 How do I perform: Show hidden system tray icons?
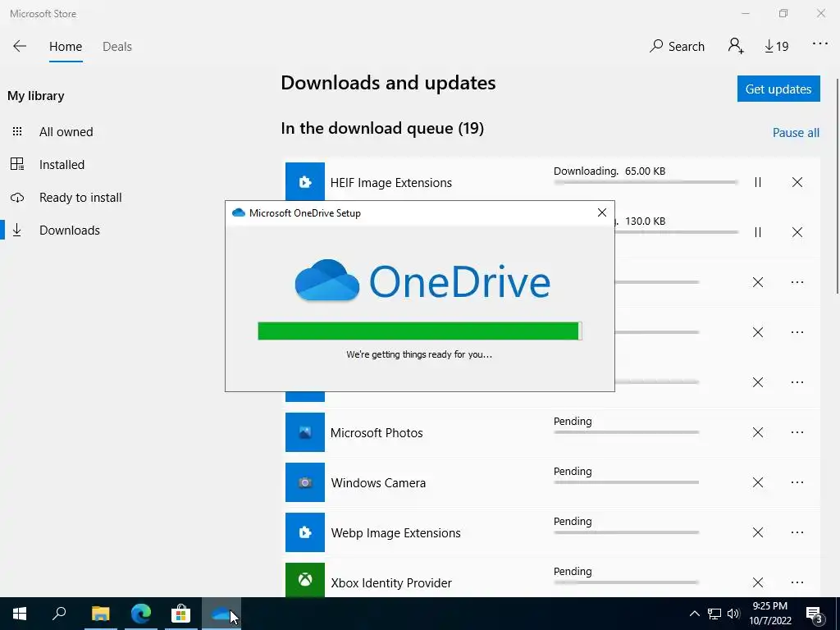pyautogui.click(x=694, y=614)
